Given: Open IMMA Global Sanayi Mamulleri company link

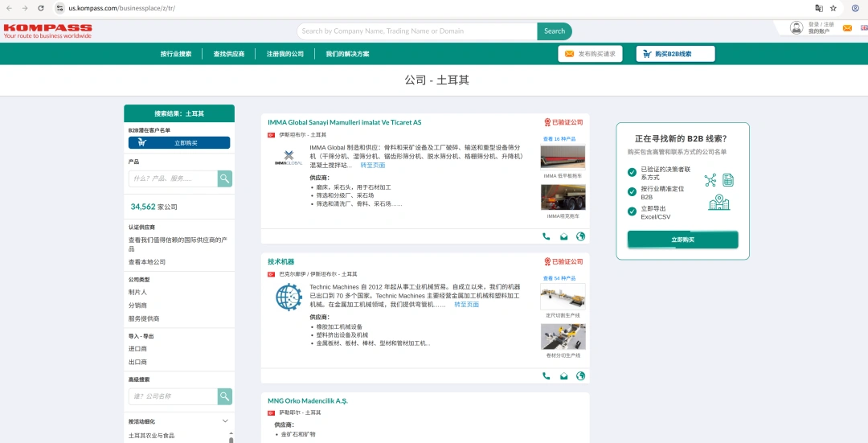Looking at the screenshot, I should [344, 122].
